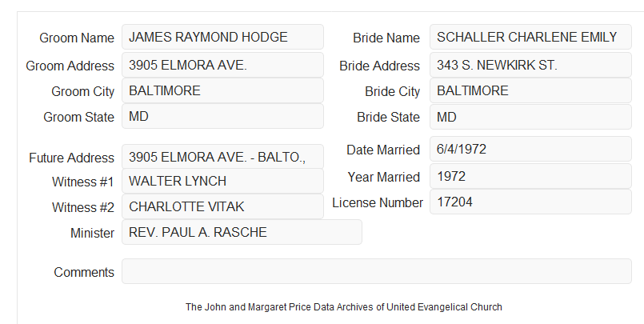Screen dimensions: 644x324
Task: Click the Groom Name field
Action: pyautogui.click(x=222, y=37)
